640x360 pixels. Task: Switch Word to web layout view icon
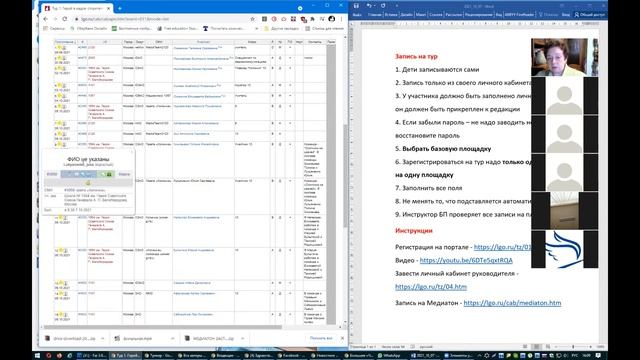pyautogui.click(x=548, y=347)
